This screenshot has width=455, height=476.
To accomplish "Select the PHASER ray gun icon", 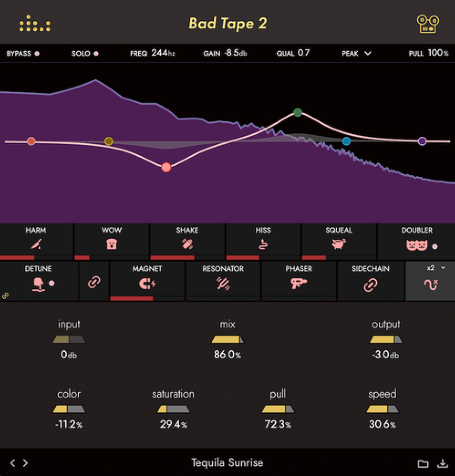I will click(298, 283).
